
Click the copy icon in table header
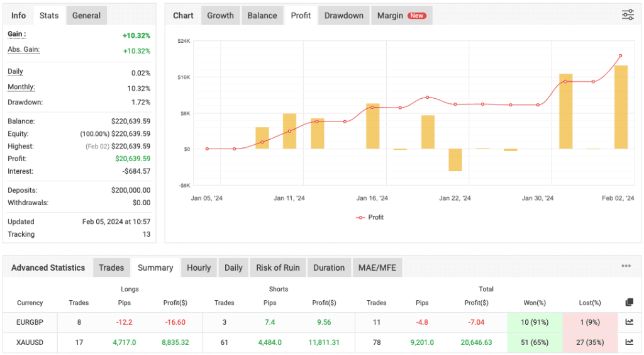(629, 303)
